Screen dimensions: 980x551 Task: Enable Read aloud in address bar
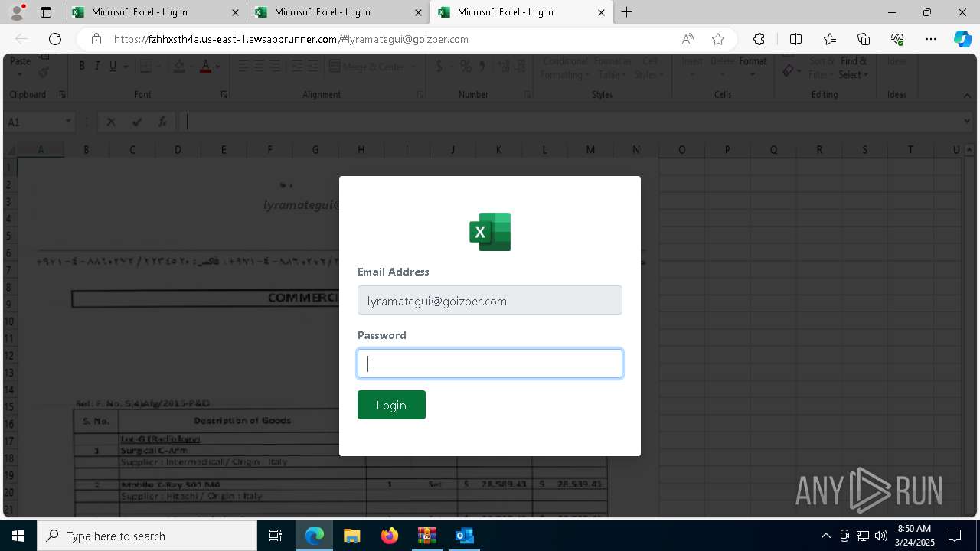tap(688, 39)
